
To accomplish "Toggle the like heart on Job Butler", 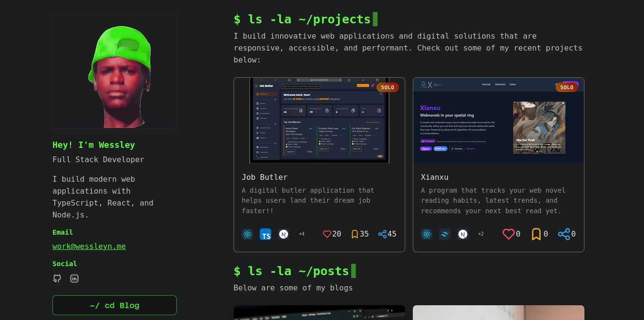I will [327, 234].
